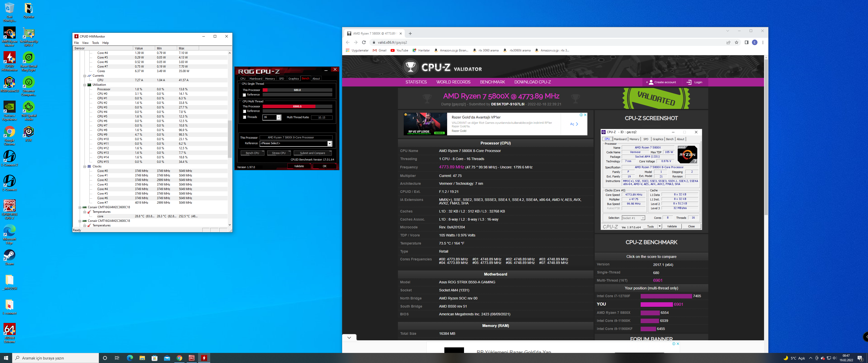The height and width of the screenshot is (363, 868).
Task: Open CPUID HWMonitor desktop shortcut
Action: coord(9,61)
